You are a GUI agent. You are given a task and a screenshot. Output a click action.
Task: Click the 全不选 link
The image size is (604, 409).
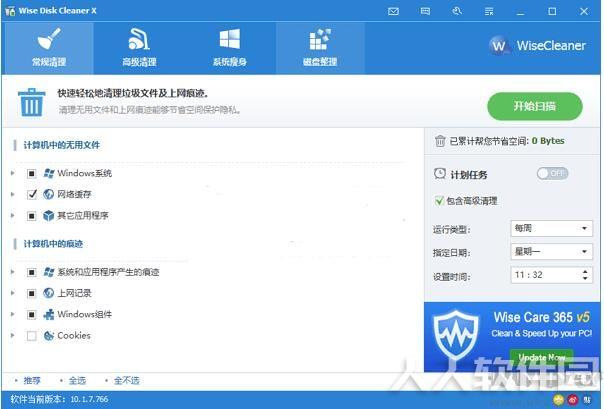126,381
